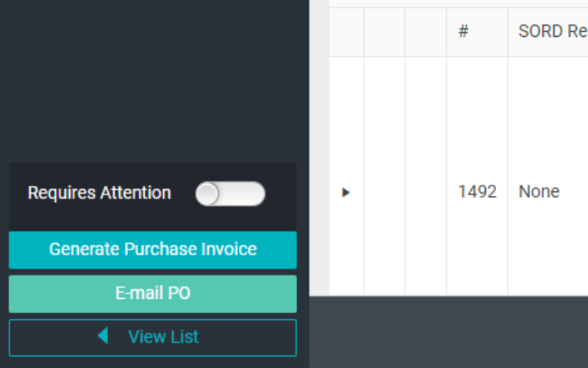588x368 pixels.
Task: Click the dark grey footer area below table
Action: click(448, 332)
